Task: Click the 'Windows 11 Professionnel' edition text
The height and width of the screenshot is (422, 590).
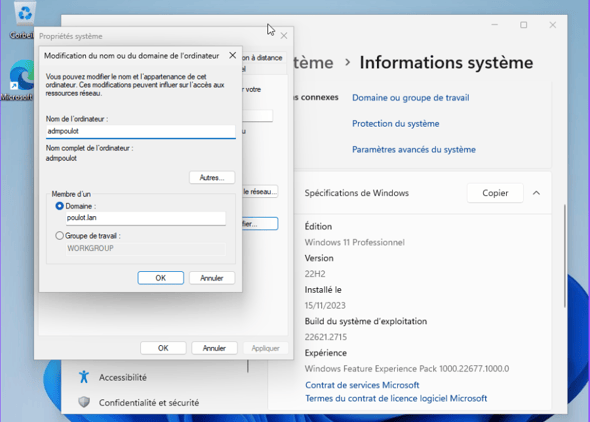Action: [354, 242]
